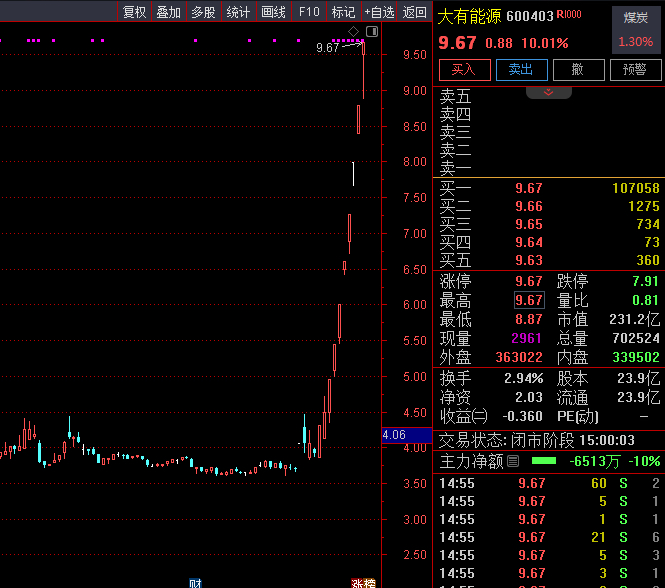This screenshot has width=665, height=588.
Task: Toggle the side panel layout icon
Action: tap(372, 31)
